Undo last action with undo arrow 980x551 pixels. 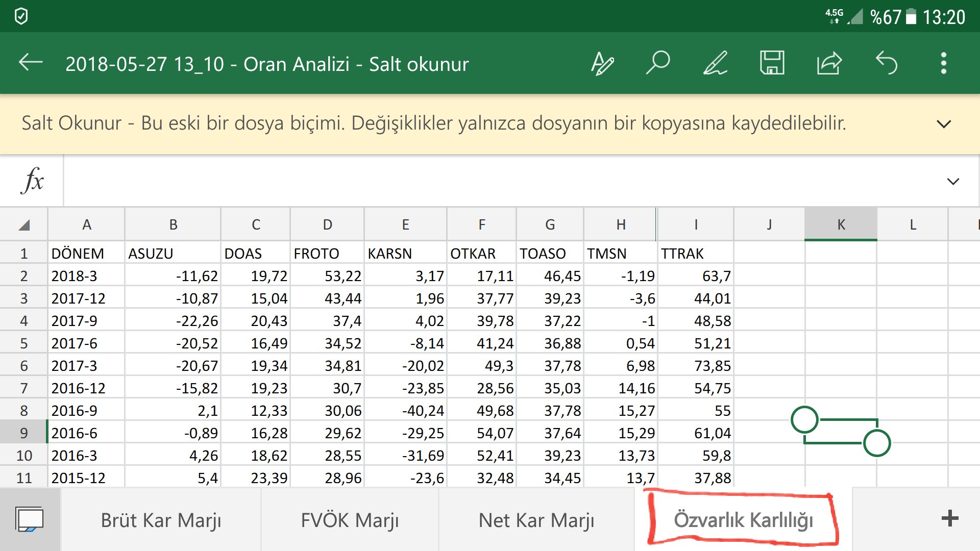[x=887, y=64]
